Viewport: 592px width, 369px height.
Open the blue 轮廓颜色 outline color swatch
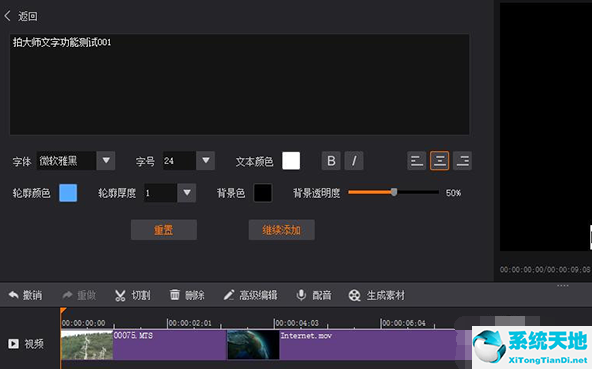pos(68,193)
